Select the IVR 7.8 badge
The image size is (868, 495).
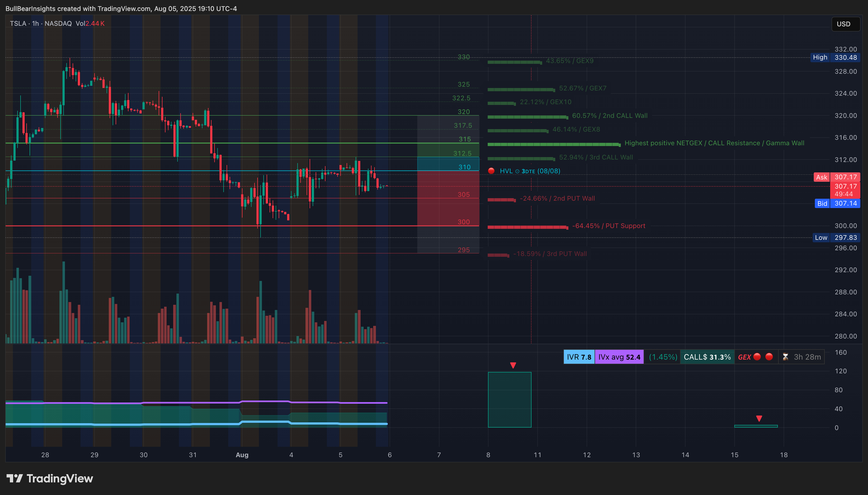point(579,357)
